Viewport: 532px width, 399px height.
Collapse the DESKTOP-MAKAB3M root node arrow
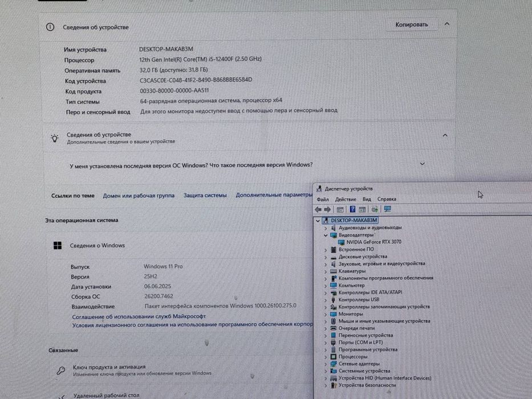(318, 221)
